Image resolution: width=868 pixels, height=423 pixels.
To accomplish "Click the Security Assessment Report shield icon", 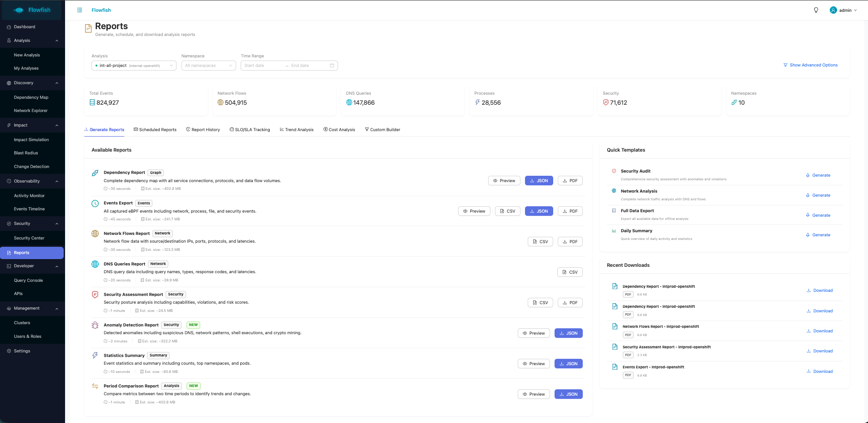I will (95, 295).
